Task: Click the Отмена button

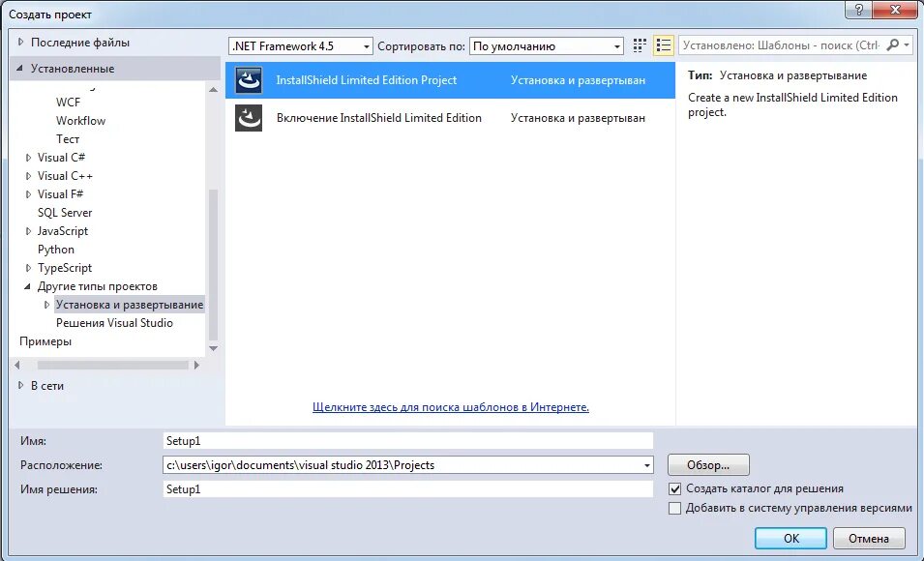Action: pos(869,538)
